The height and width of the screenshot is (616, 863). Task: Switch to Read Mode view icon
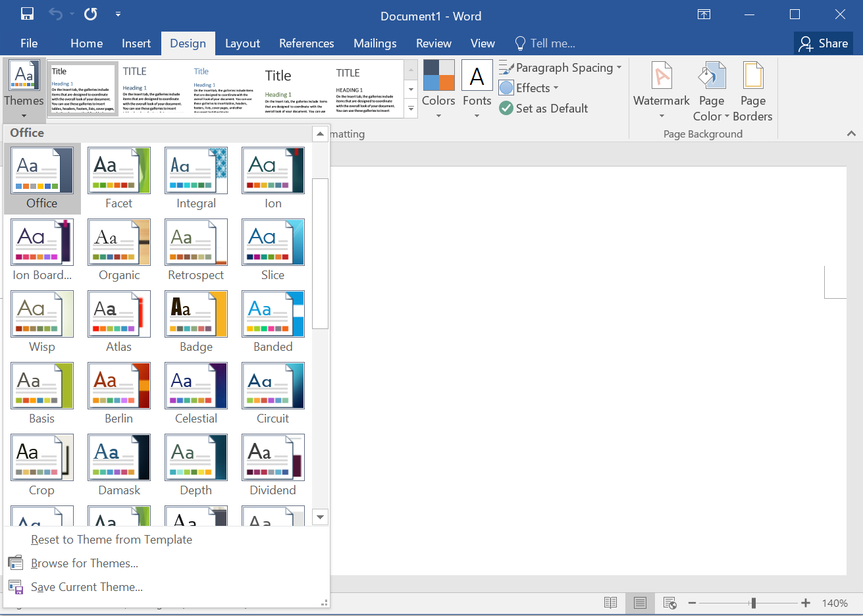pyautogui.click(x=610, y=603)
